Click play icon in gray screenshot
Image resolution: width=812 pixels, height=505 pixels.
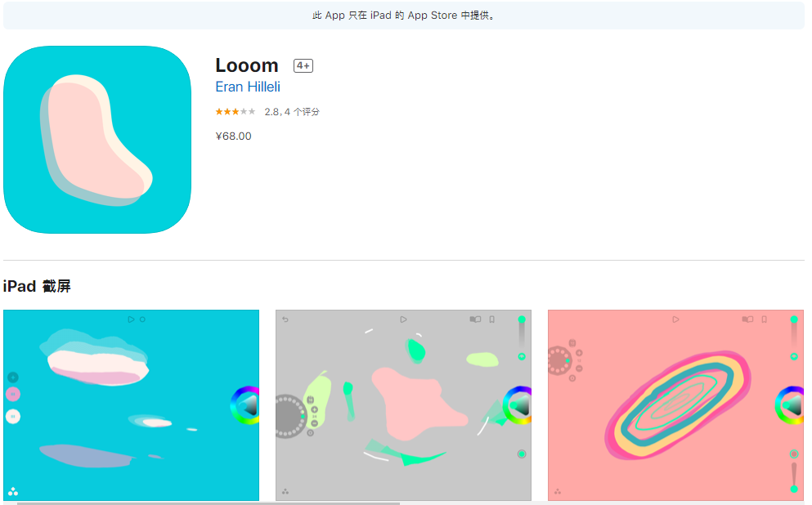403,320
